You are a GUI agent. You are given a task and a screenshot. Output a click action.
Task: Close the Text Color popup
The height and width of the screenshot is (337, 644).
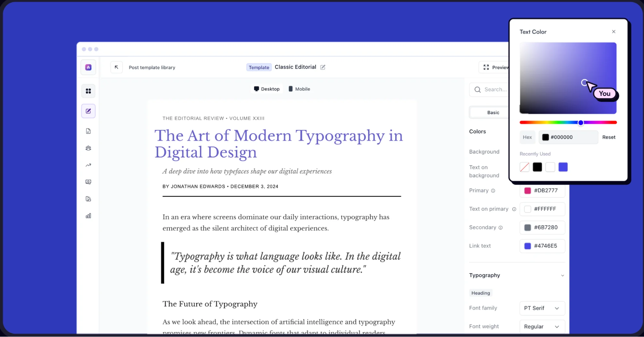(614, 32)
